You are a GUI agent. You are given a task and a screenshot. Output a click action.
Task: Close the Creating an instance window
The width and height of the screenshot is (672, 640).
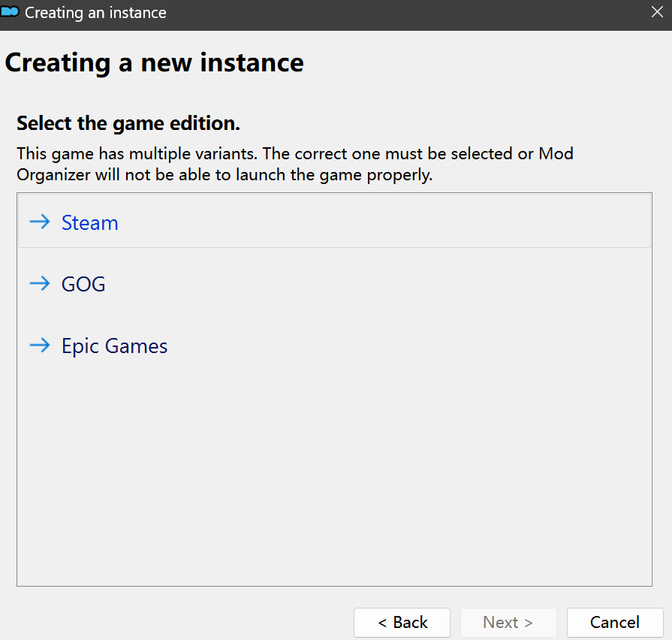(657, 12)
